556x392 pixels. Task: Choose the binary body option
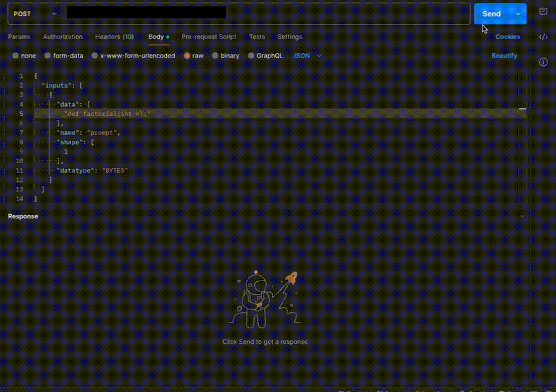215,56
